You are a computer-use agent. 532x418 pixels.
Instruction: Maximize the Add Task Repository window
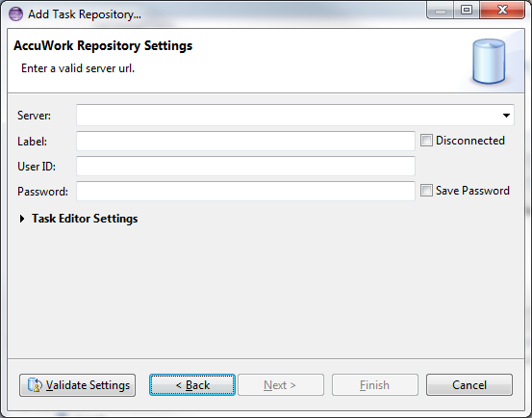coord(467,11)
